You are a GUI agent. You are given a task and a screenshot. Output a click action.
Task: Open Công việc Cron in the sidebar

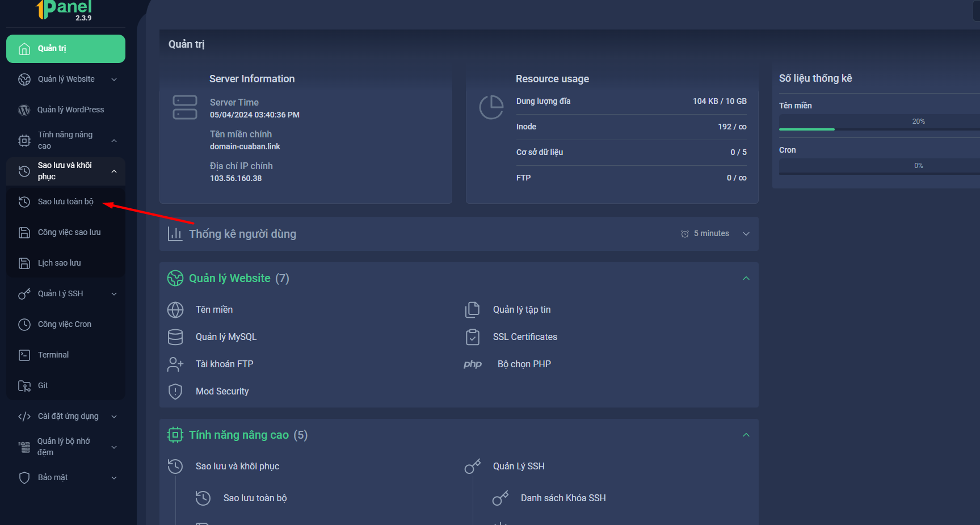66,325
